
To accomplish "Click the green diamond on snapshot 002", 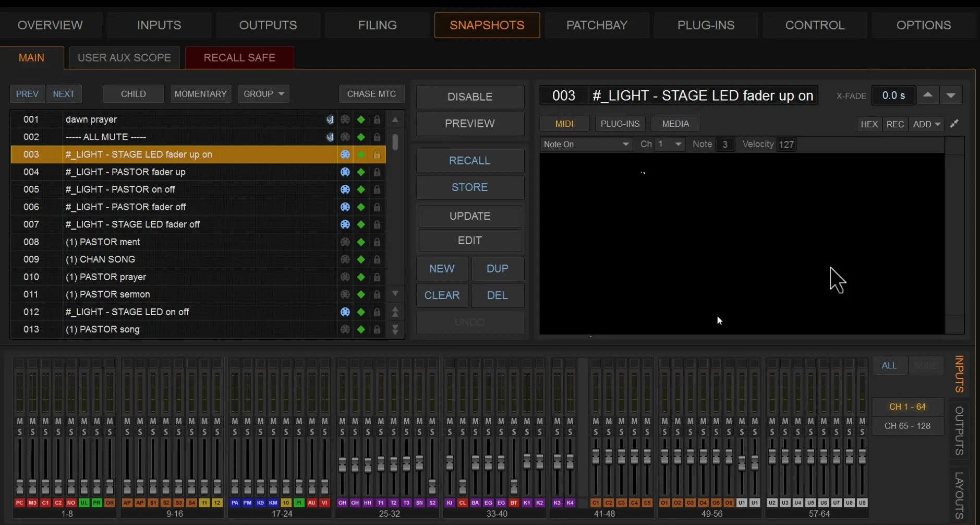I will (x=361, y=137).
